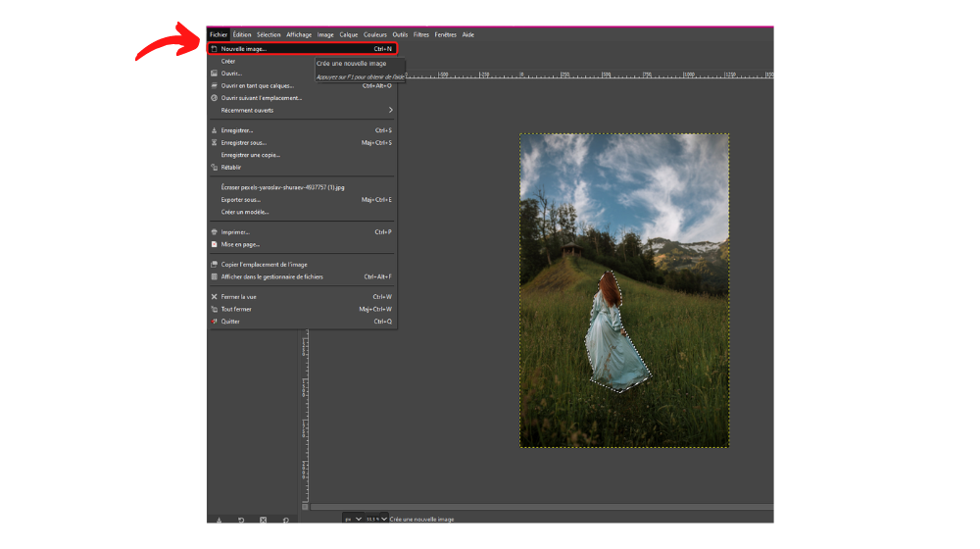The width and height of the screenshot is (980, 549).
Task: Open the Édition menu
Action: (242, 35)
